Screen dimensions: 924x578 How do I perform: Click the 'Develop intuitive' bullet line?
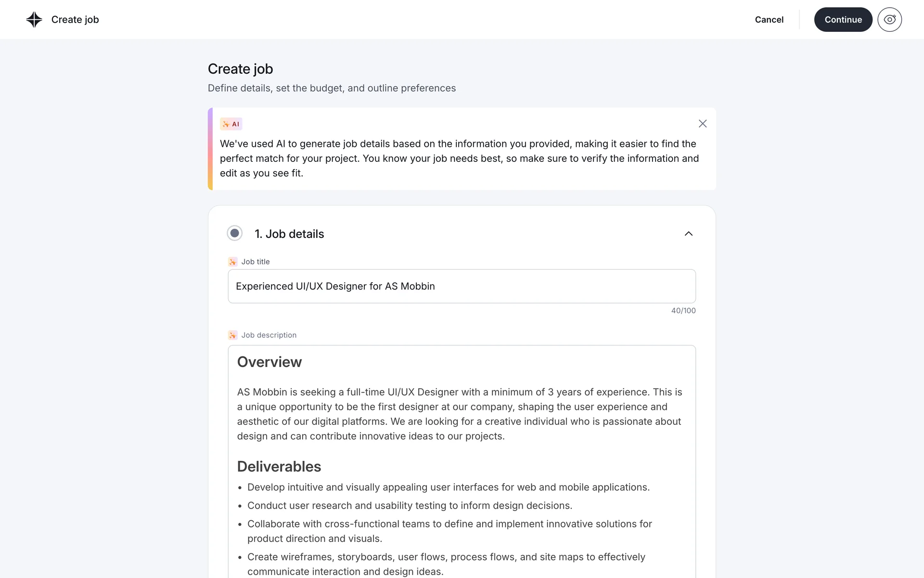(x=448, y=487)
